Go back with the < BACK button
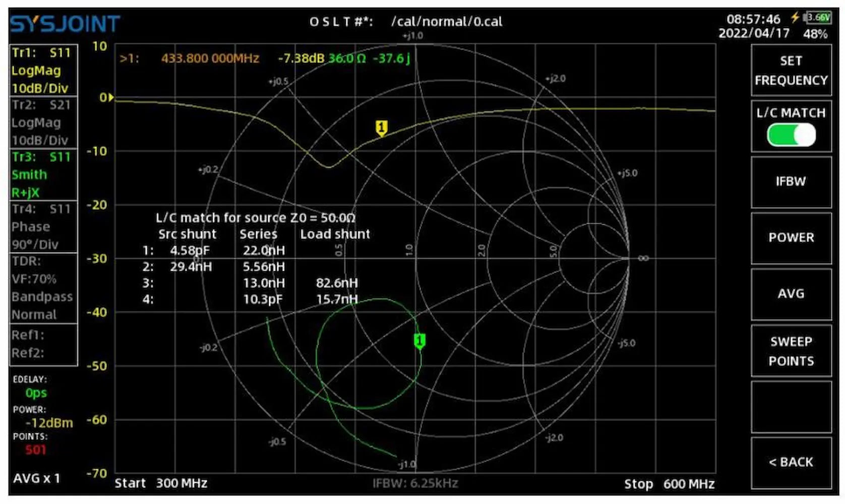This screenshot has width=845, height=504. pyautogui.click(x=791, y=463)
